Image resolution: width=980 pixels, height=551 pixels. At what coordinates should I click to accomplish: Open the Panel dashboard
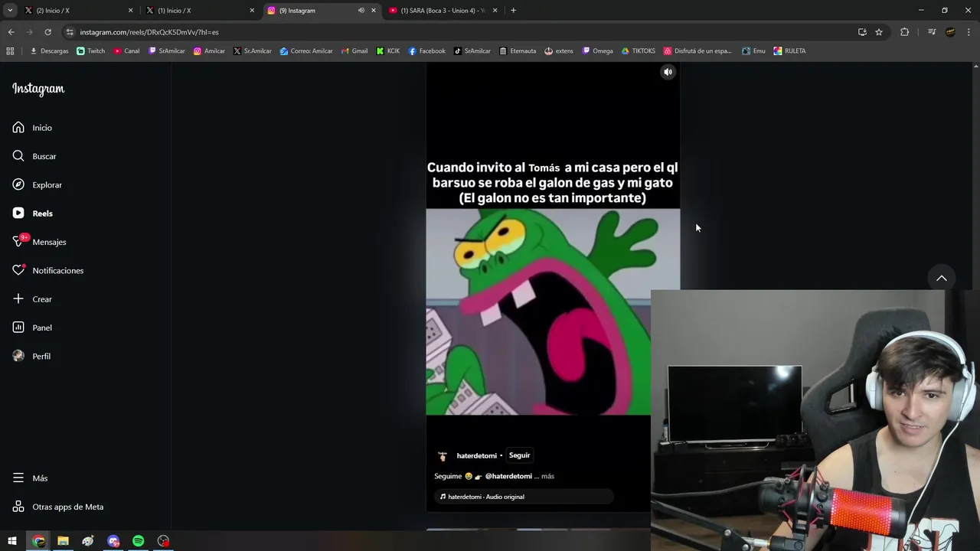(32, 328)
